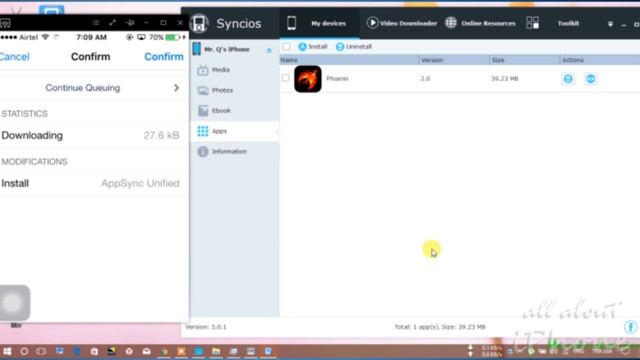
Task: Open Continue Queuing in Cydia
Action: pos(82,88)
